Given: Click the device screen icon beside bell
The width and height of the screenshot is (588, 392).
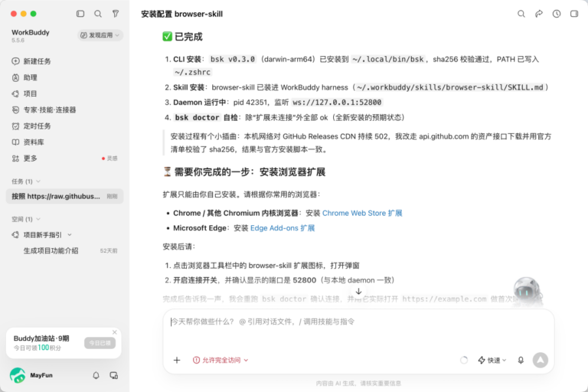Looking at the screenshot, I should [113, 375].
